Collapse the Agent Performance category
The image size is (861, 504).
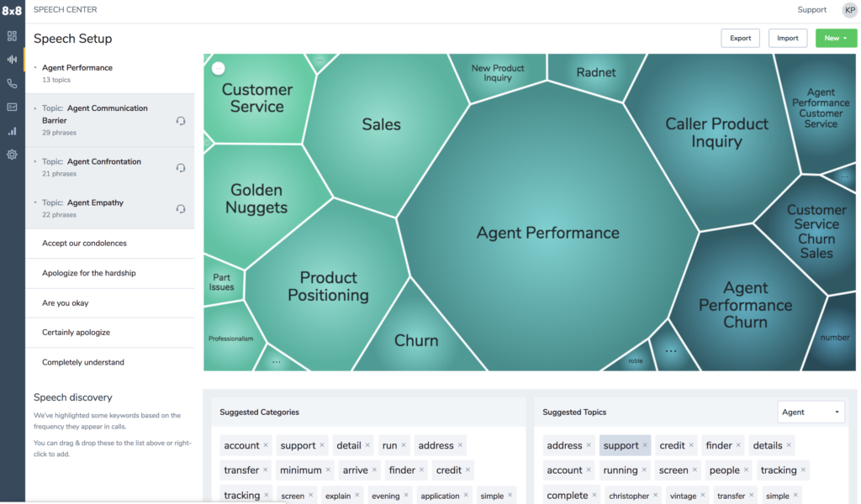35,67
